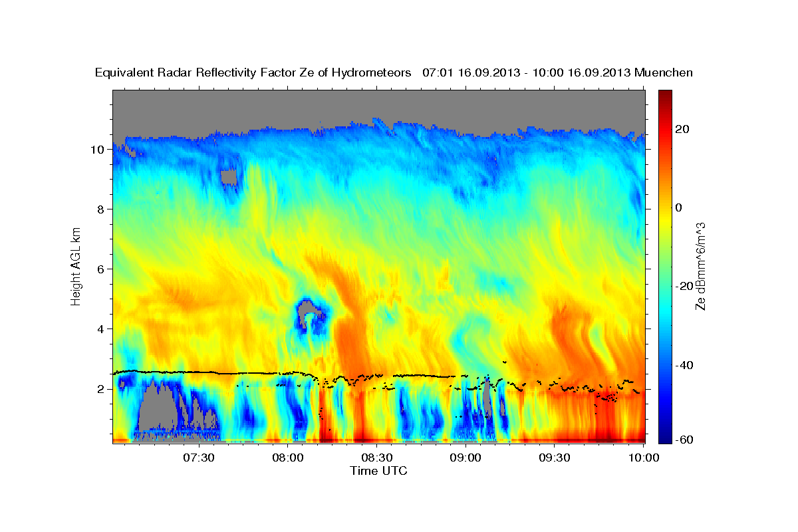
Task: Click the gray data gap near 4.5 km at 08:05
Action: 307,308
